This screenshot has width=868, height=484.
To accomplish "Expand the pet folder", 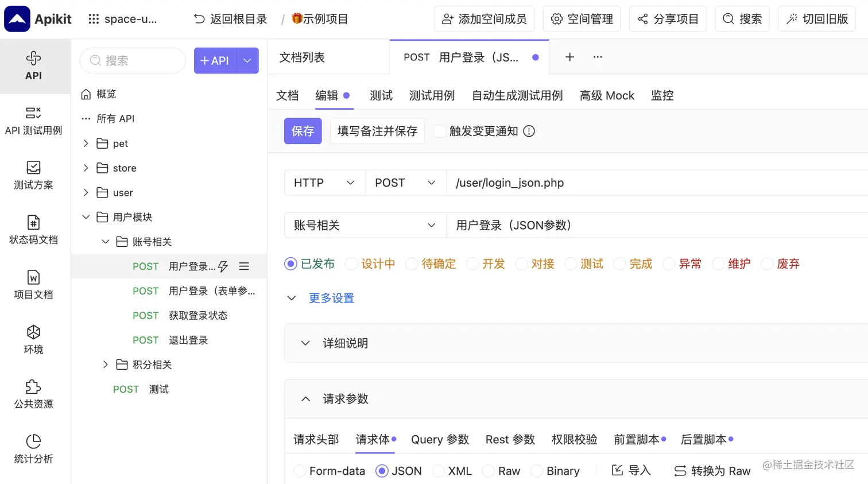I will coord(86,143).
